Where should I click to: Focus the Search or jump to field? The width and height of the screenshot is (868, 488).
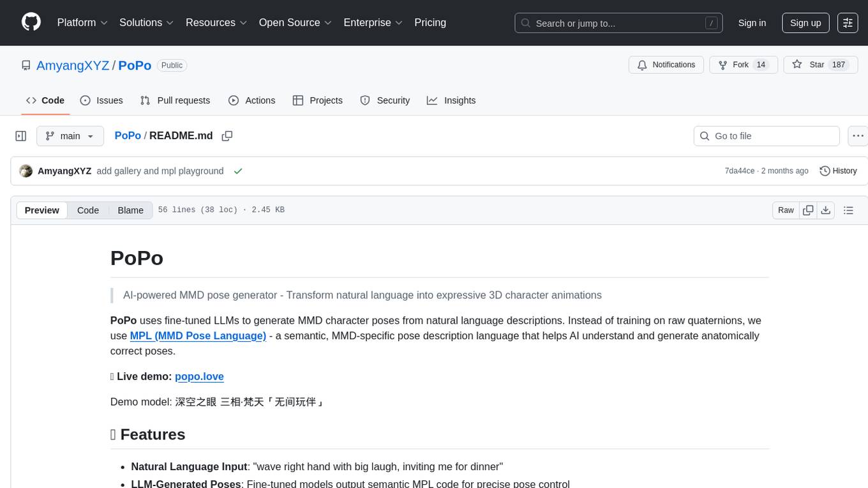pos(618,23)
